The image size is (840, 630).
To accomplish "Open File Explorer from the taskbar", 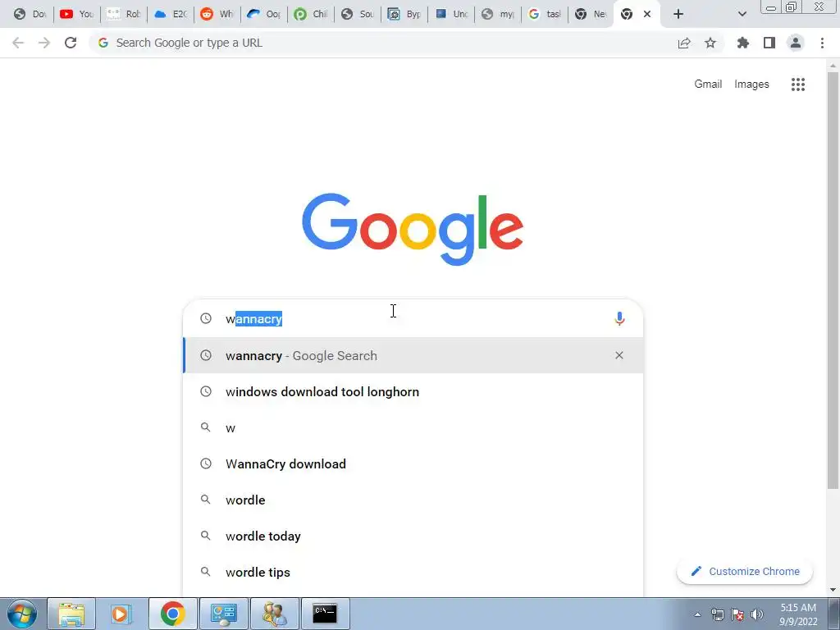I will pos(71,614).
